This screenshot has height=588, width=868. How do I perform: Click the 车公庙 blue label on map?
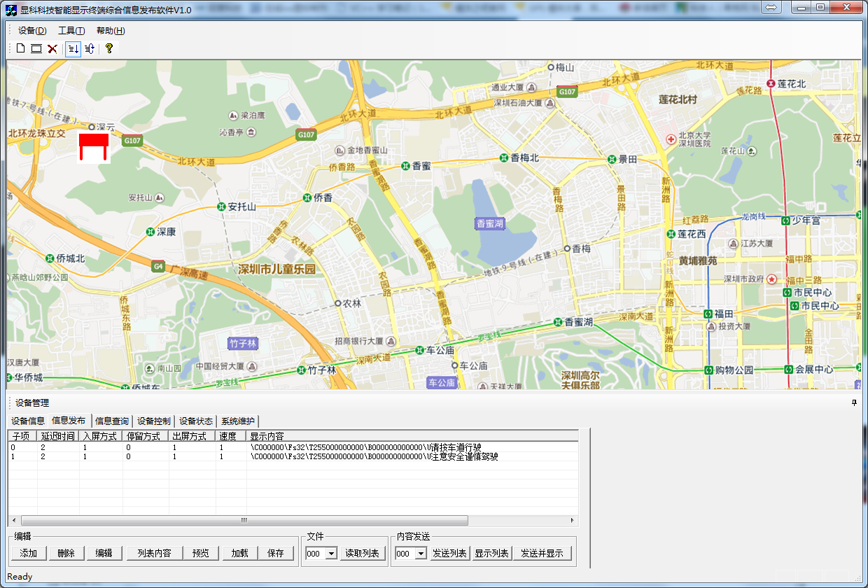point(442,383)
